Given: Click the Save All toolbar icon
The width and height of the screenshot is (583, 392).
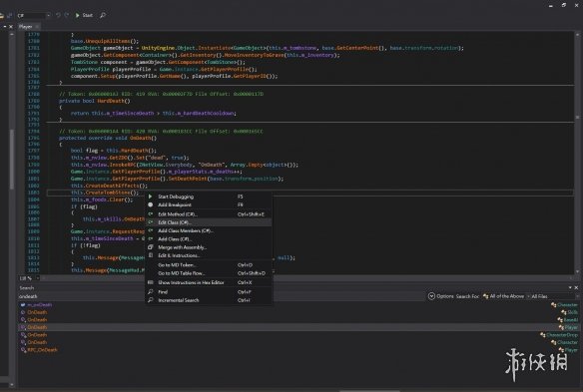Looking at the screenshot, I should 9,15.
